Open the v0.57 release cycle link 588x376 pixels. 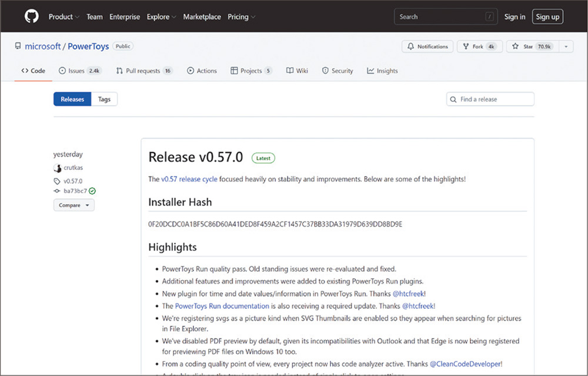pos(189,179)
